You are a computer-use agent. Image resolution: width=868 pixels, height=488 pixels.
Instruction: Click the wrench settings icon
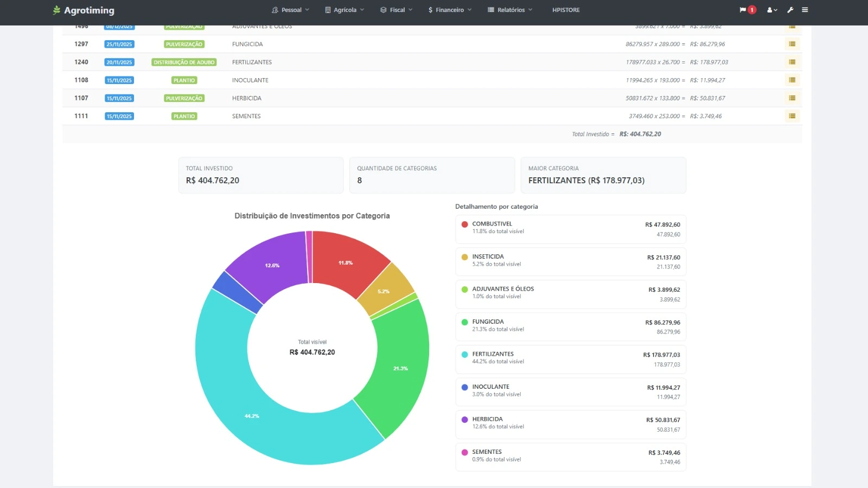(790, 10)
